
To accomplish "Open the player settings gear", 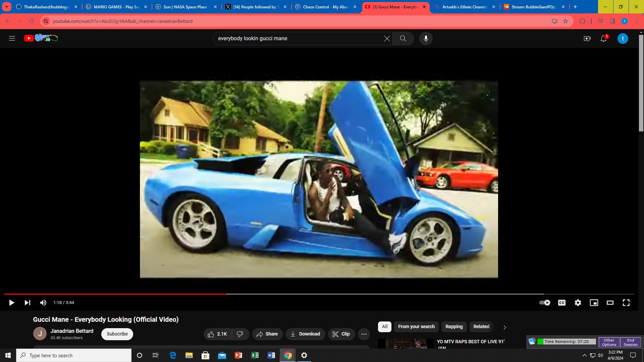I will click(x=578, y=303).
